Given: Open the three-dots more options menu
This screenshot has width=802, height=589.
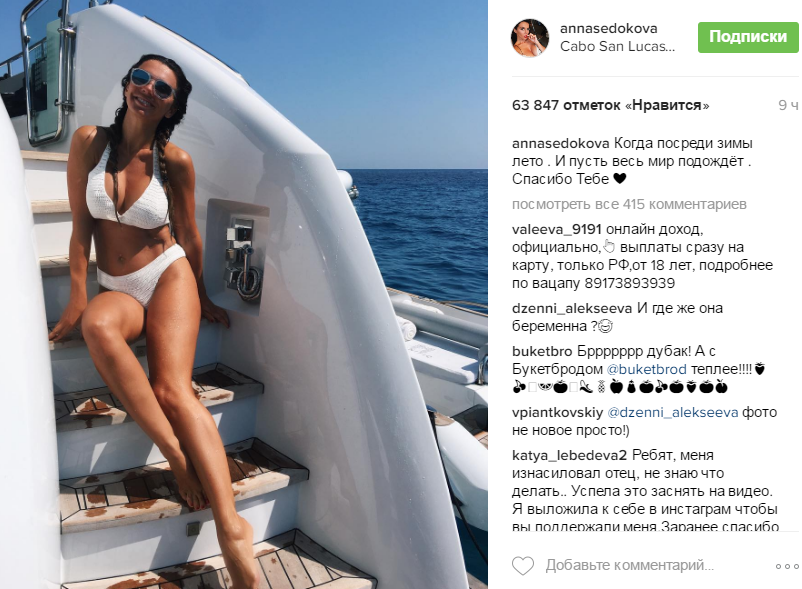Looking at the screenshot, I should coord(787,567).
